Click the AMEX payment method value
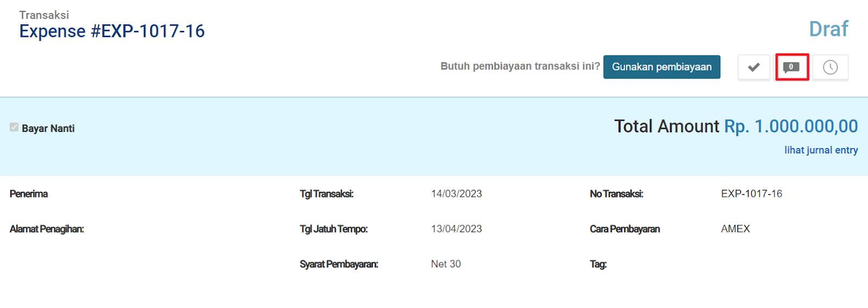This screenshot has width=868, height=308. pos(735,229)
